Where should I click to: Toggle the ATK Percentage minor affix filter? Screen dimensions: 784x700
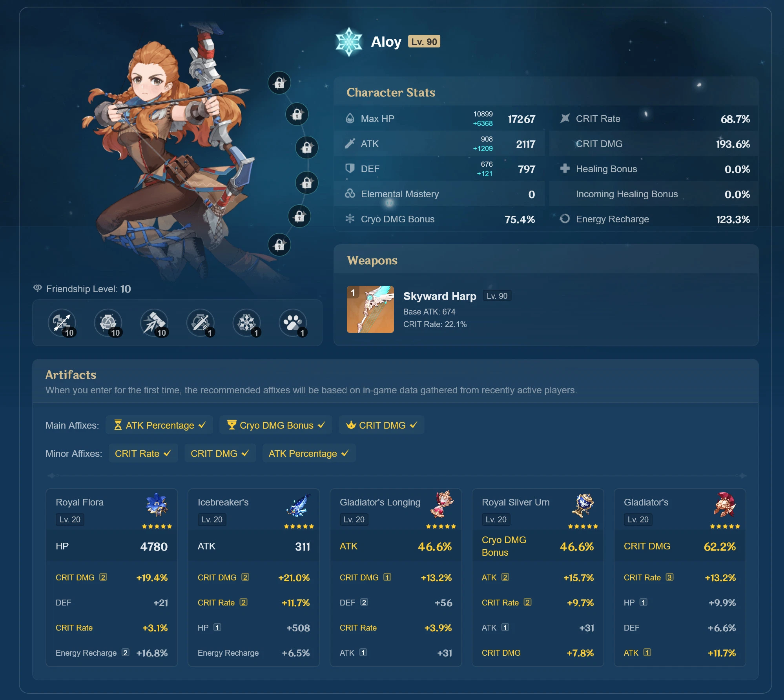click(x=309, y=453)
